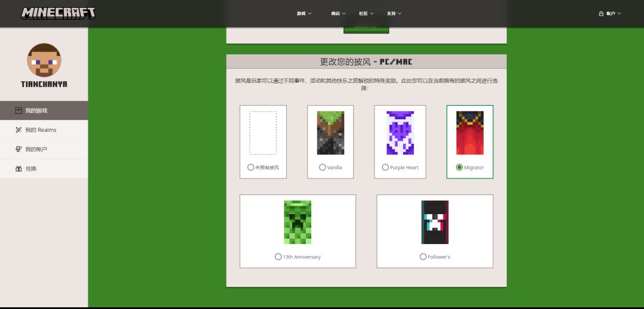Click the Vanilla label text
The image size is (644, 309).
335,168
